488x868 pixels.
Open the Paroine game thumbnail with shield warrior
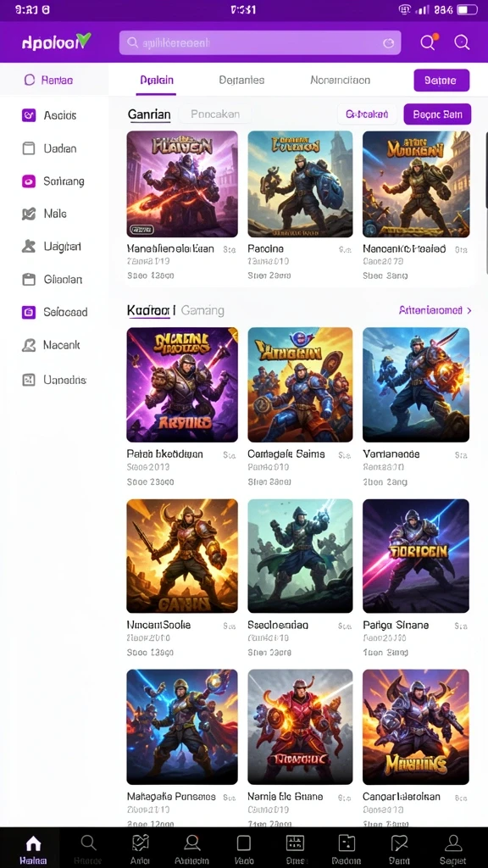[300, 184]
